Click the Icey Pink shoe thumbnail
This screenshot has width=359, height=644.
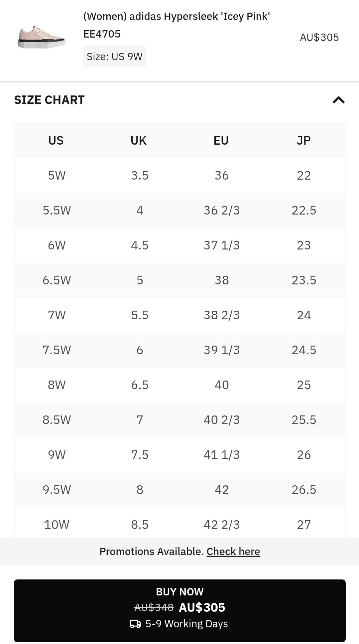point(41,37)
